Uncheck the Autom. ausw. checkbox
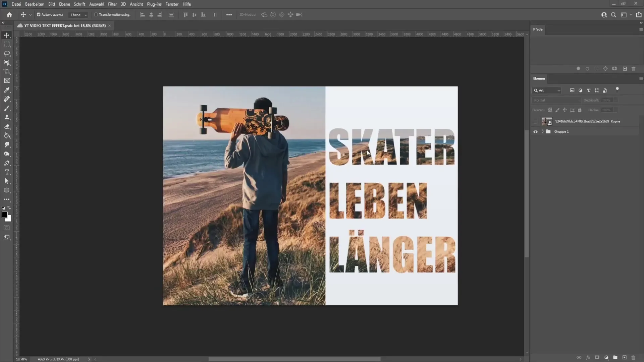Screen dimensions: 644x362 [39, 15]
